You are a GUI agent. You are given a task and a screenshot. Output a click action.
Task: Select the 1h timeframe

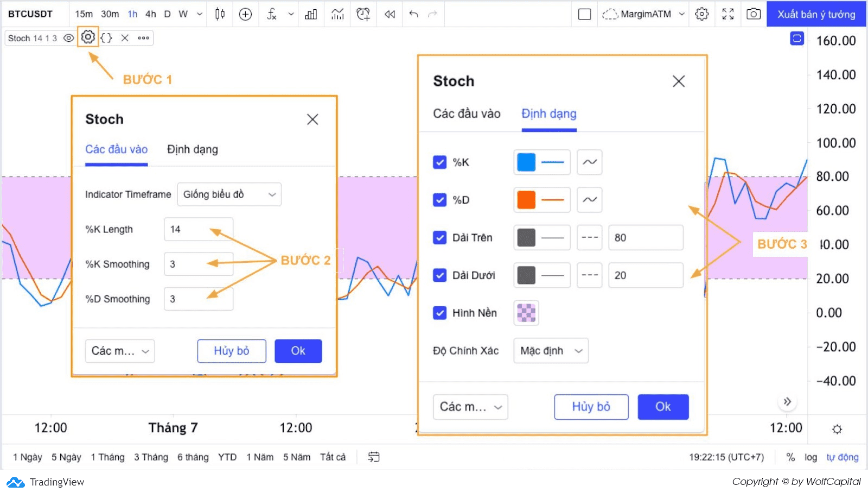pos(132,14)
